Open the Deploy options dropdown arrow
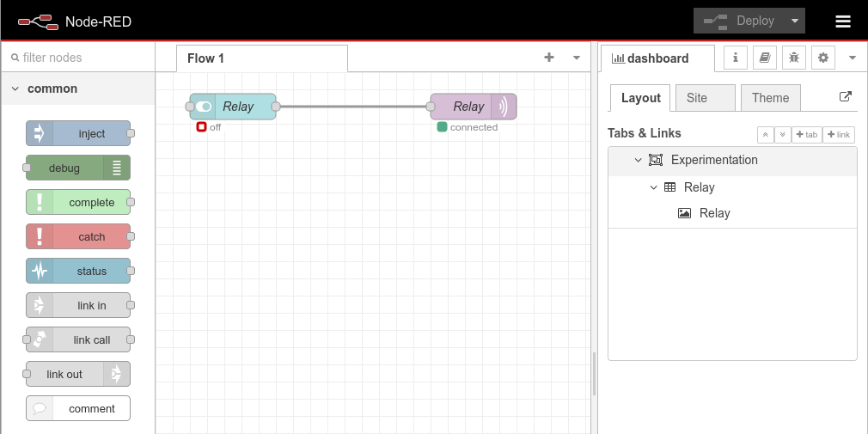The image size is (868, 434). (x=795, y=21)
